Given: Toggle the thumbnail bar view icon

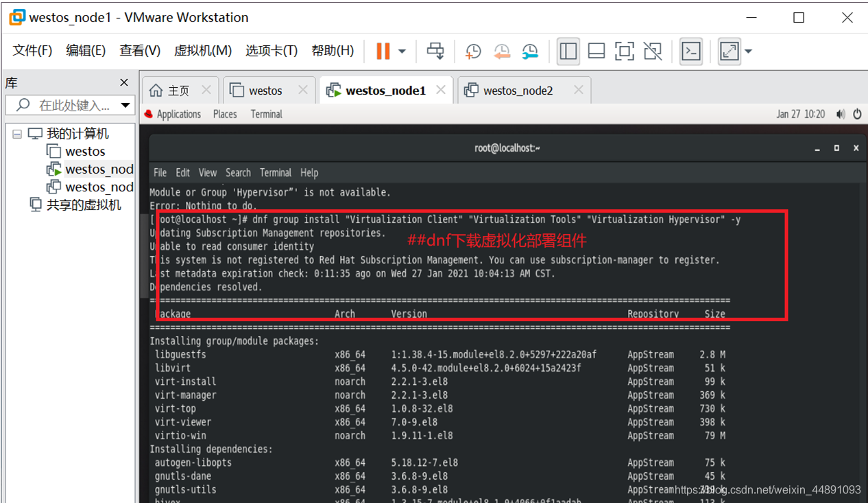Looking at the screenshot, I should (596, 51).
